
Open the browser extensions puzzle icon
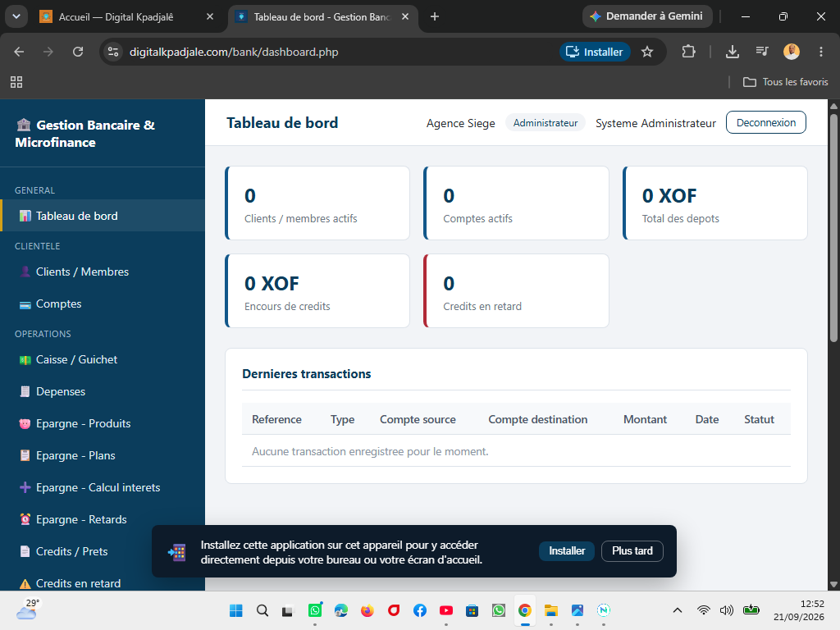[688, 52]
